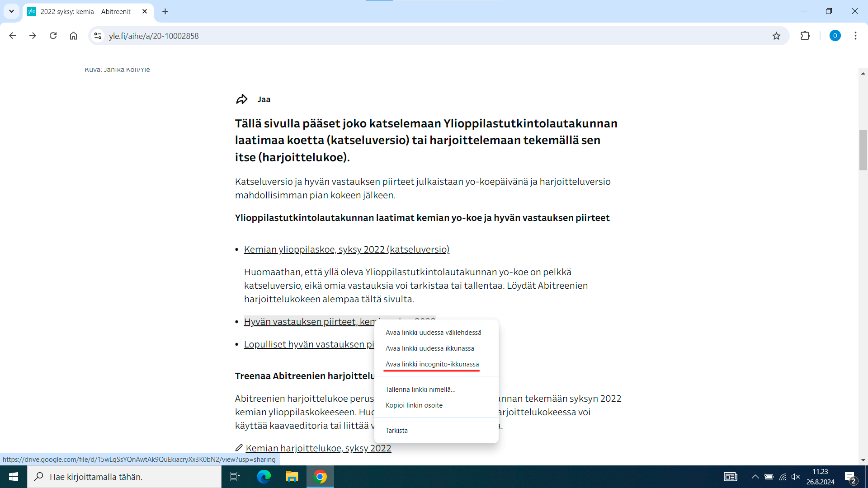The width and height of the screenshot is (868, 488).
Task: Open the tab search dropdown arrow
Action: (x=11, y=11)
